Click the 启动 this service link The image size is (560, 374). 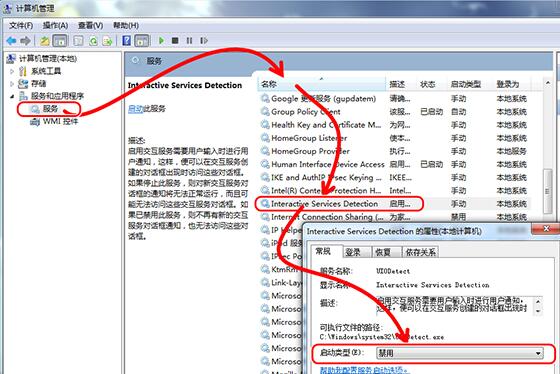point(135,109)
